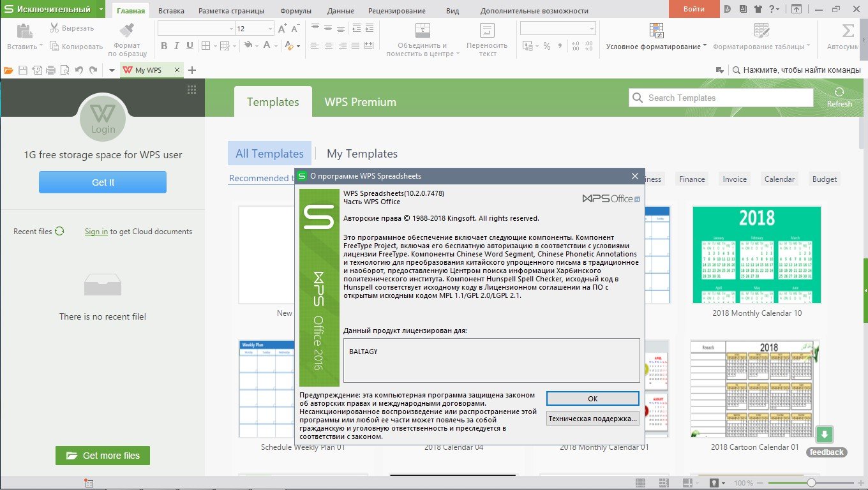Switch to the WPS Premium tab
Screen dimensions: 868x490
(x=360, y=102)
